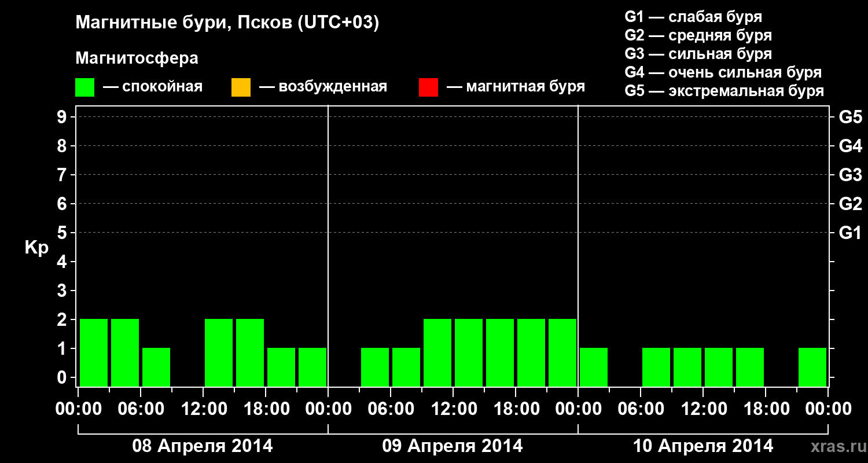868x463 pixels.
Task: Click 09 Апреля bar for 15:00–18:00
Action: [x=500, y=352]
